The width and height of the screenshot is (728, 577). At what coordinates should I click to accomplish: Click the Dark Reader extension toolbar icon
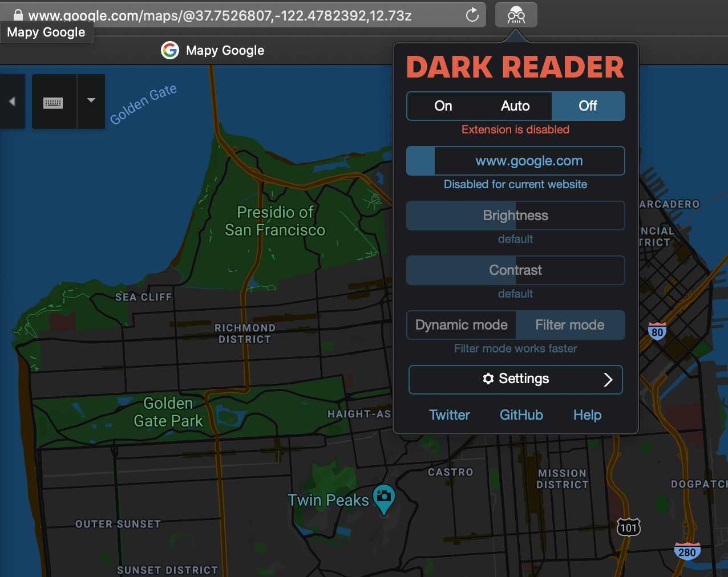[x=516, y=15]
